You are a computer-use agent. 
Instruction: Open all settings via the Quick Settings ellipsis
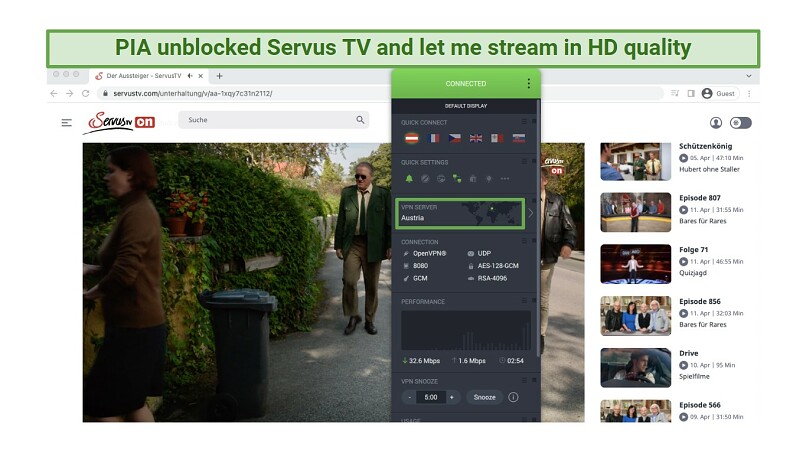(505, 179)
